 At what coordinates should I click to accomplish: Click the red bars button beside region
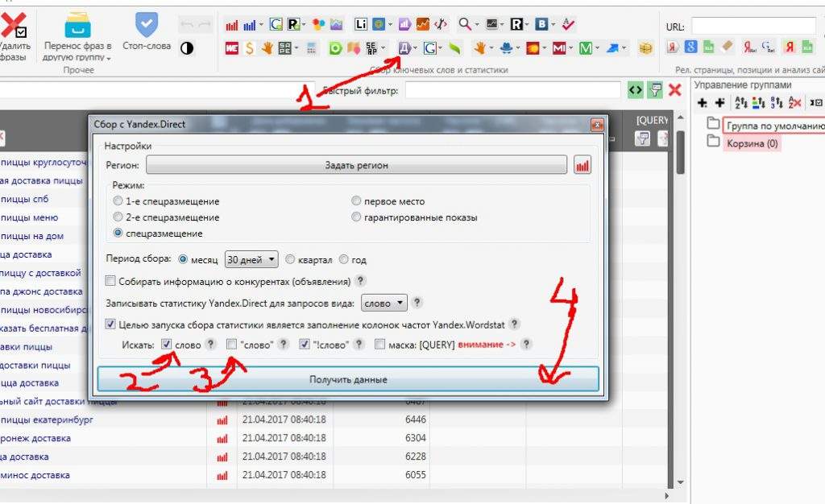click(582, 165)
